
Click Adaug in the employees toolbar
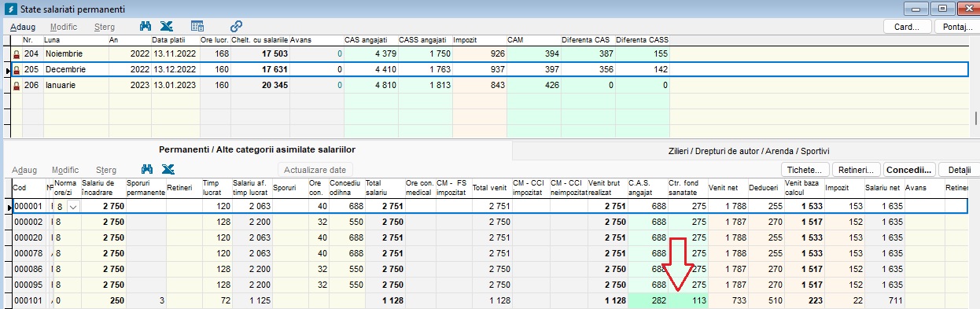24,169
